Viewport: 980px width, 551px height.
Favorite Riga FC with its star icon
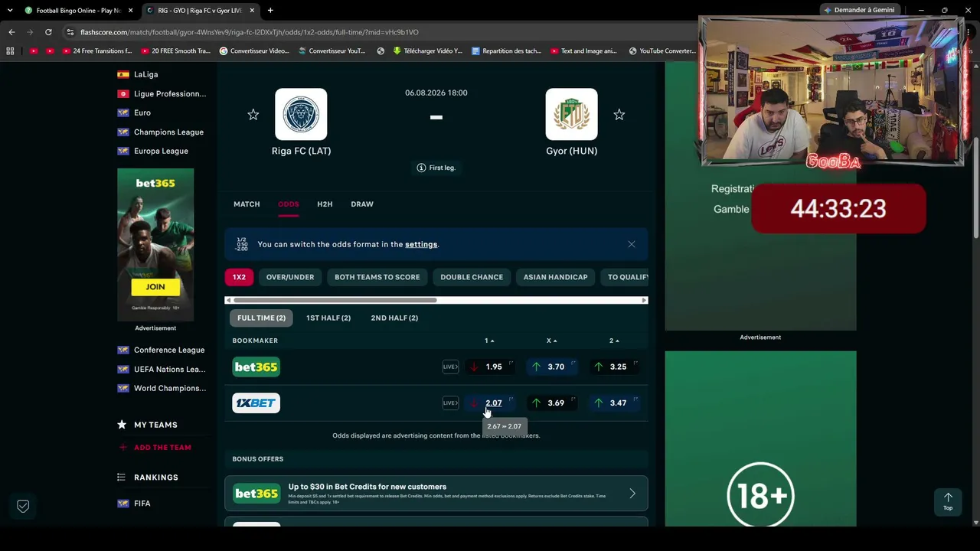253,115
